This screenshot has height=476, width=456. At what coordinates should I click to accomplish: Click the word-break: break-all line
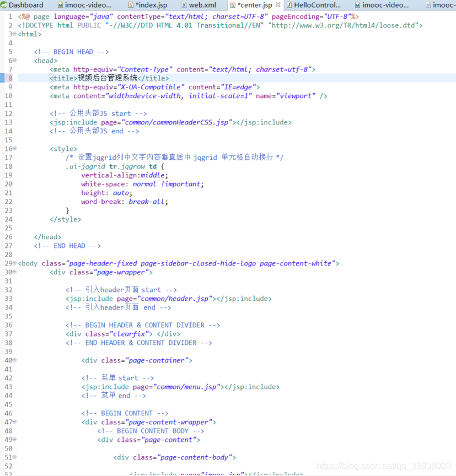tap(125, 202)
